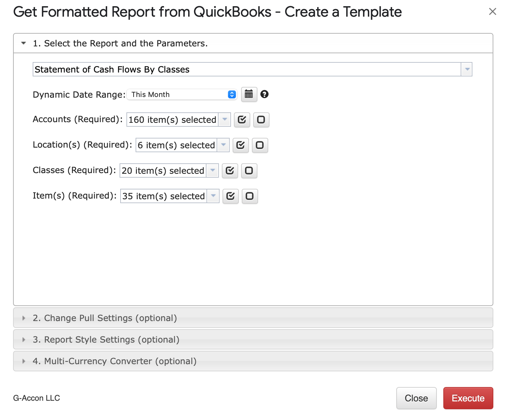
Task: Deselect all Classes with empty box icon
Action: click(x=249, y=170)
